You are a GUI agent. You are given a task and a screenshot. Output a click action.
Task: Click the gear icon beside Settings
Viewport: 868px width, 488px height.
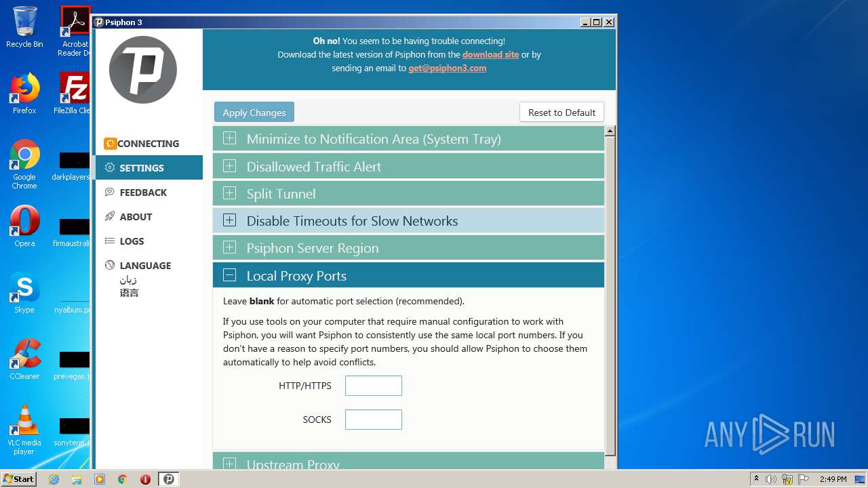click(x=110, y=168)
